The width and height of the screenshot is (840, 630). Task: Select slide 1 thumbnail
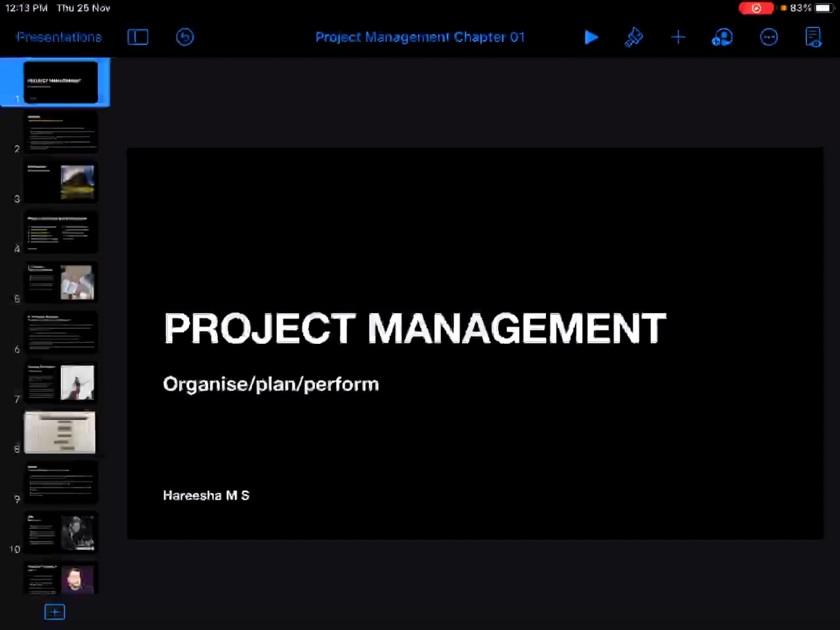point(61,82)
